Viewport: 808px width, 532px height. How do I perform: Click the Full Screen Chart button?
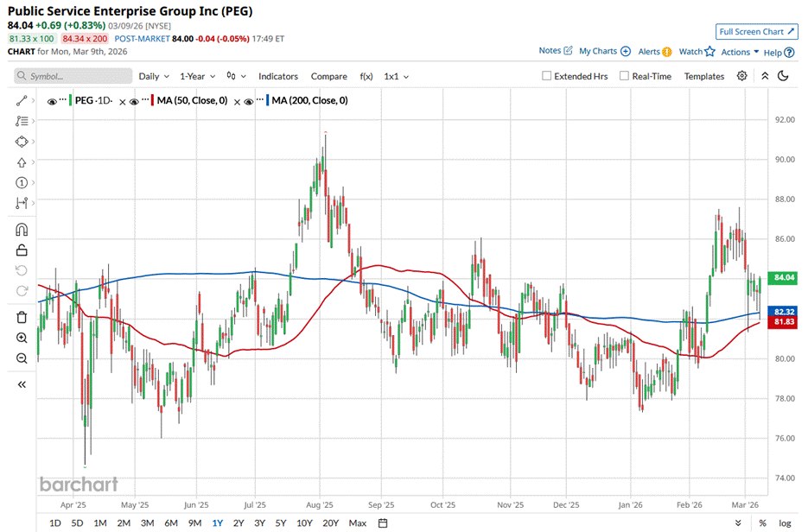[755, 32]
